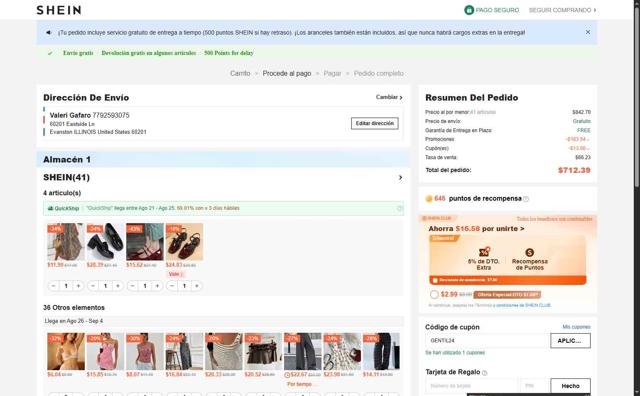Click Cambiar to change shipping address
The image size is (640, 396).
coord(389,97)
